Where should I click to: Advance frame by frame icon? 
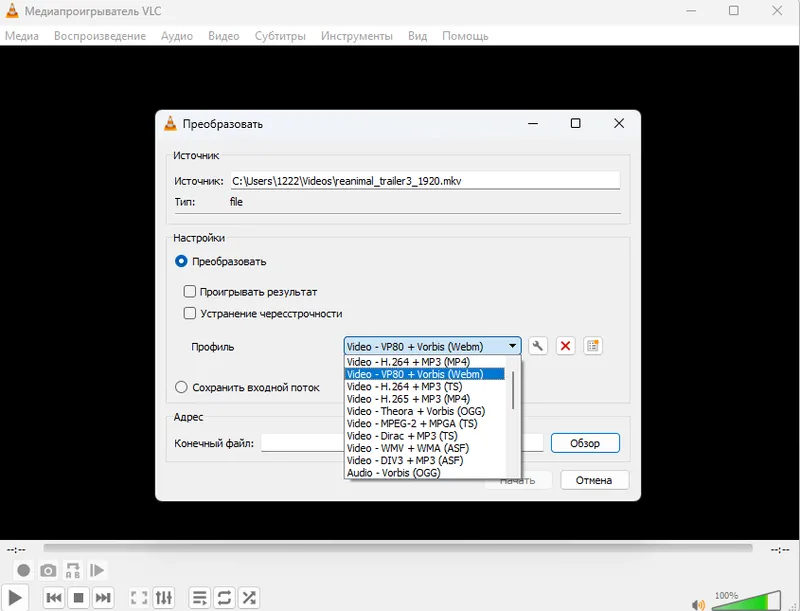coord(97,570)
